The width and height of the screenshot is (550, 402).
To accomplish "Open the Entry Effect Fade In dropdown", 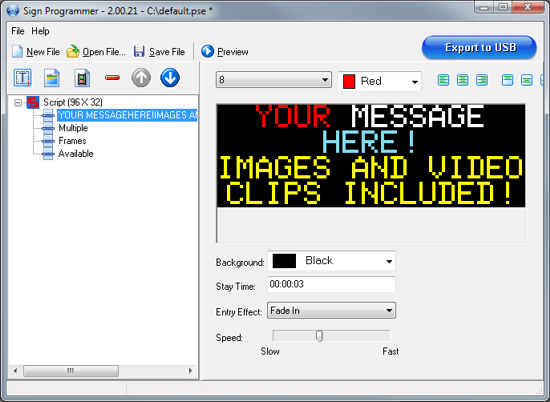I will click(x=331, y=310).
